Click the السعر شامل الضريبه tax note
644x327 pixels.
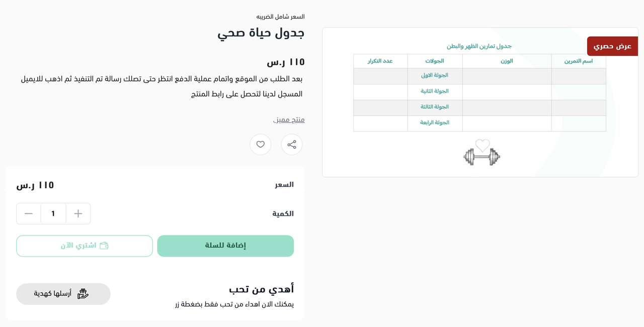coord(281,17)
